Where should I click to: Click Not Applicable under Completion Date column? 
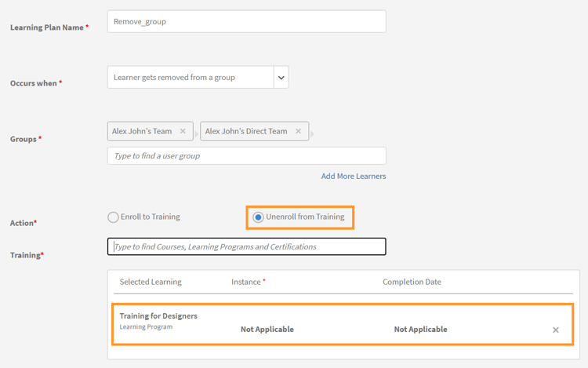coord(421,330)
